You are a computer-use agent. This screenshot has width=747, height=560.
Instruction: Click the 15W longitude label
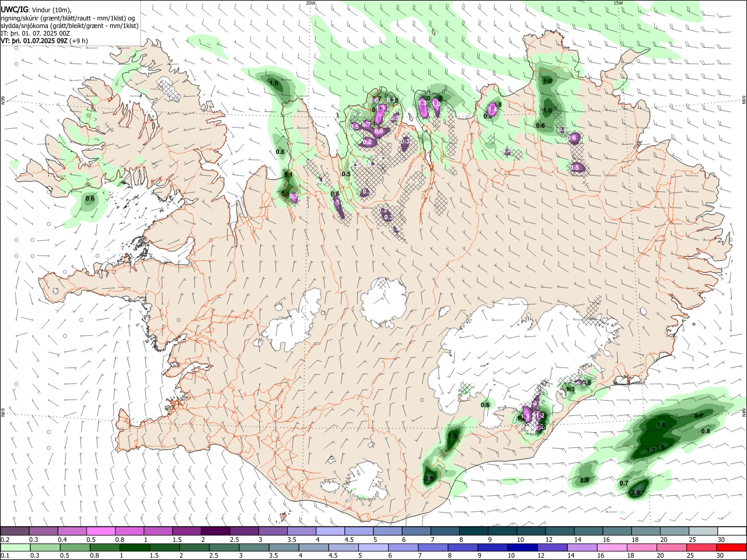(618, 3)
